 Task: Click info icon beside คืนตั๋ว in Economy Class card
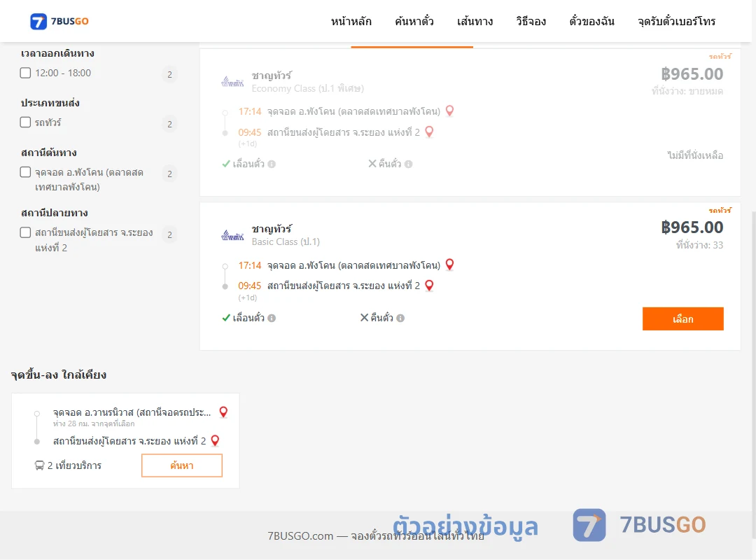coord(408,164)
